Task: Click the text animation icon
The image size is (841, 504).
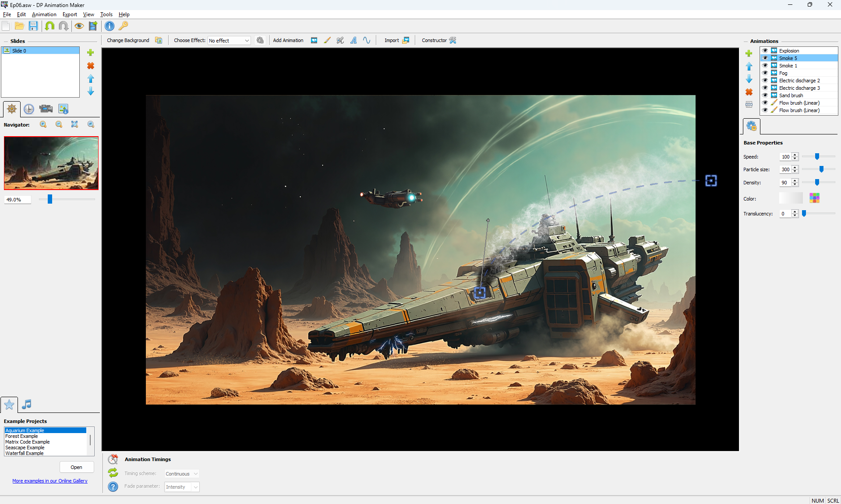Action: pos(353,40)
